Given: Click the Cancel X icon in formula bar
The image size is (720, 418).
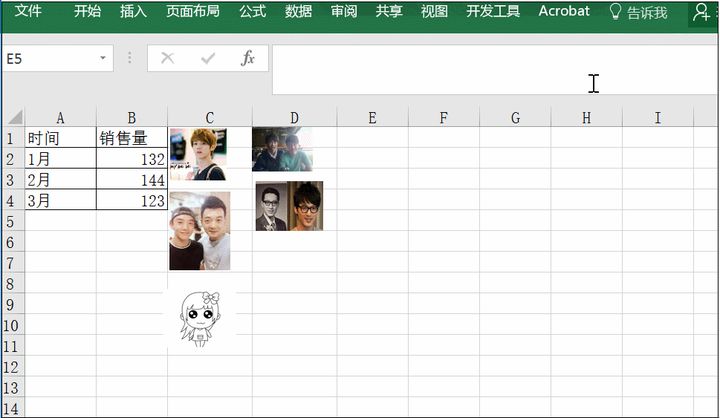Looking at the screenshot, I should tap(167, 59).
